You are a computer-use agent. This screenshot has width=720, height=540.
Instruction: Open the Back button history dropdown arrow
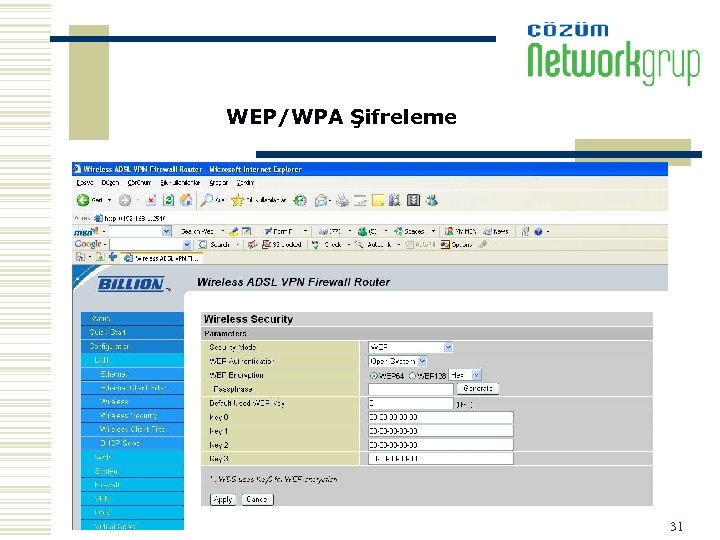109,200
